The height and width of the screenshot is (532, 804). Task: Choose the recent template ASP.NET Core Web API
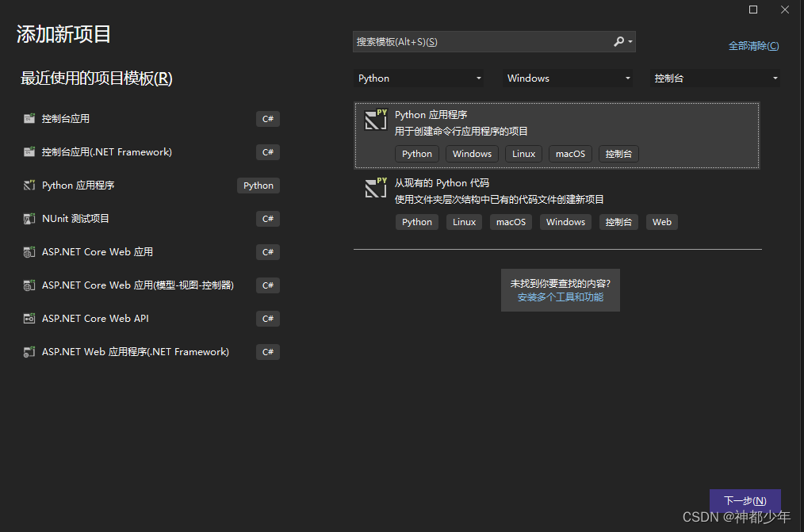[150, 318]
